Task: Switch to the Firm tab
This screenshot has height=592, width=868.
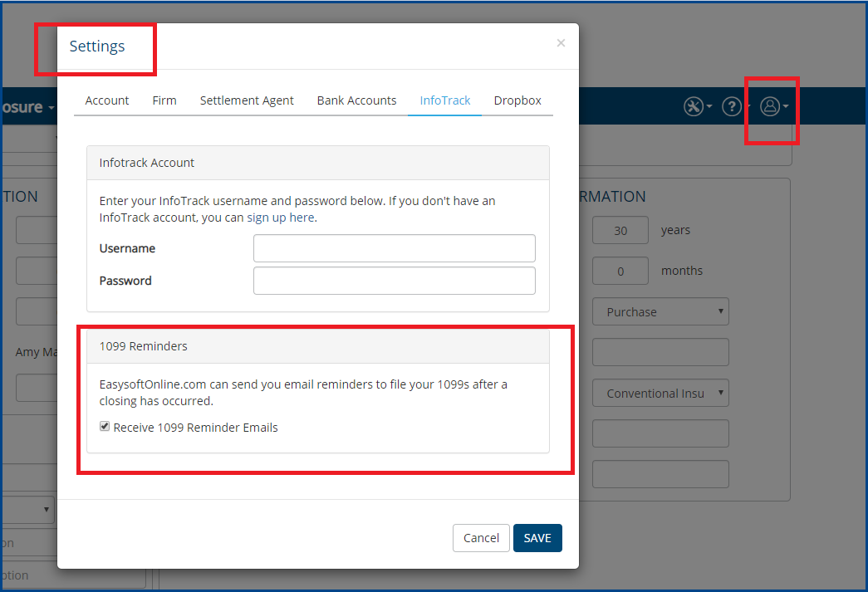Action: (x=164, y=100)
